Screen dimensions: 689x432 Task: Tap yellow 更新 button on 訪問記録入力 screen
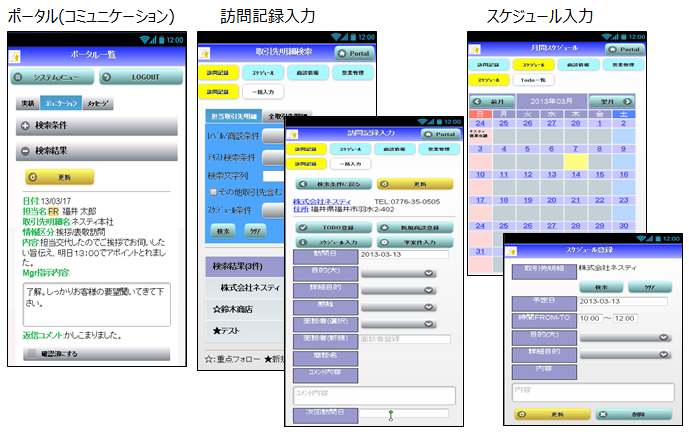[x=415, y=184]
